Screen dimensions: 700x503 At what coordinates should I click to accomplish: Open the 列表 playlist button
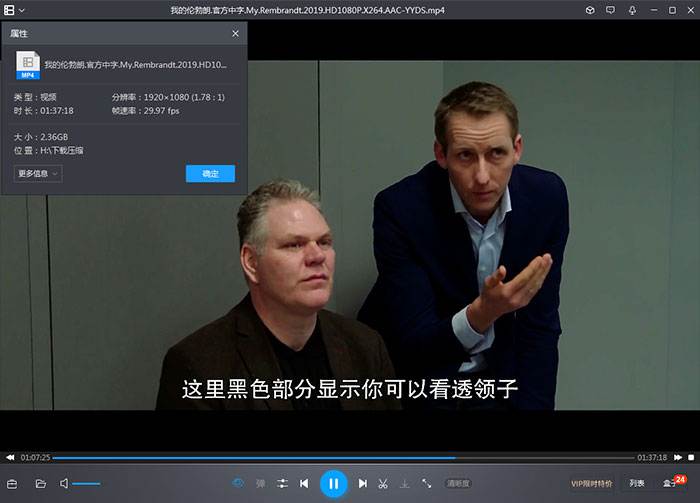[637, 483]
